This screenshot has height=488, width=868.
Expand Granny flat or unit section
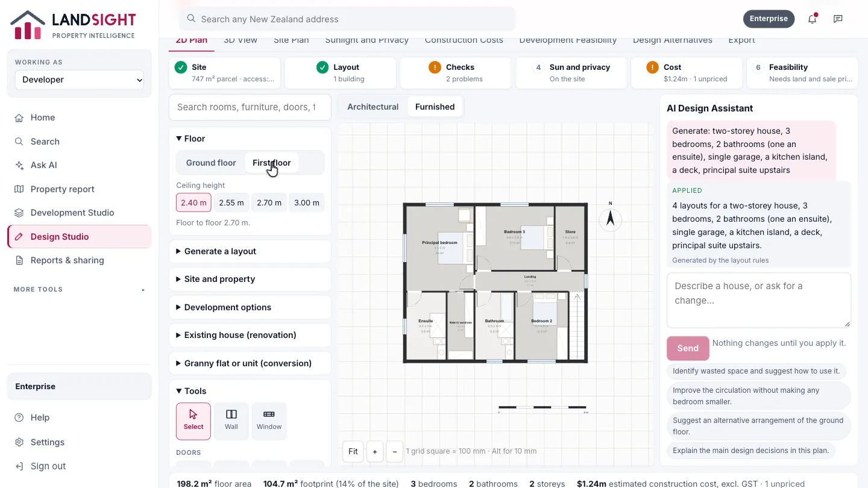coord(250,363)
